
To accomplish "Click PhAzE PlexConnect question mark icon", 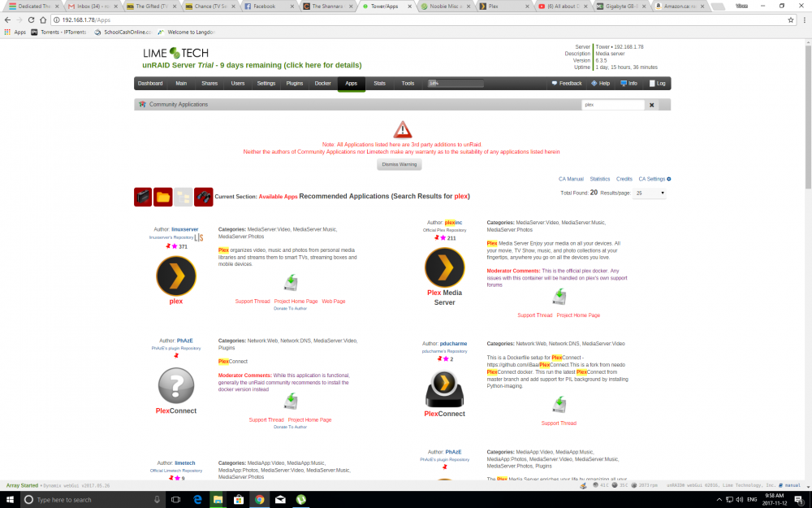I will 176,385.
